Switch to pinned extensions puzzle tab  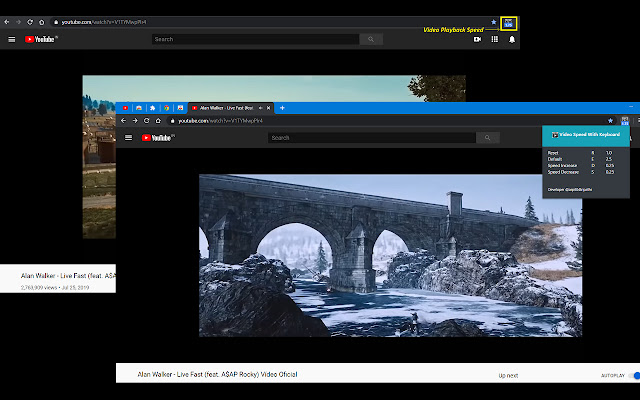(153, 108)
